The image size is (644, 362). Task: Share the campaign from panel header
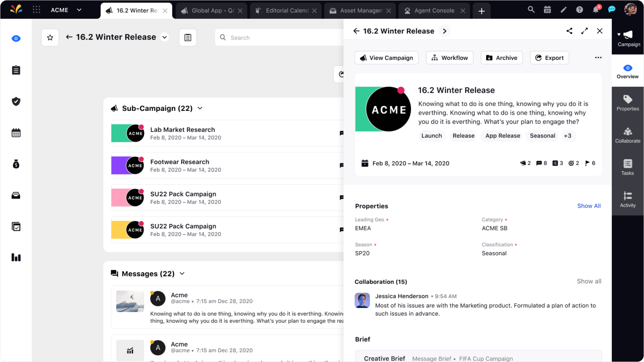(569, 31)
